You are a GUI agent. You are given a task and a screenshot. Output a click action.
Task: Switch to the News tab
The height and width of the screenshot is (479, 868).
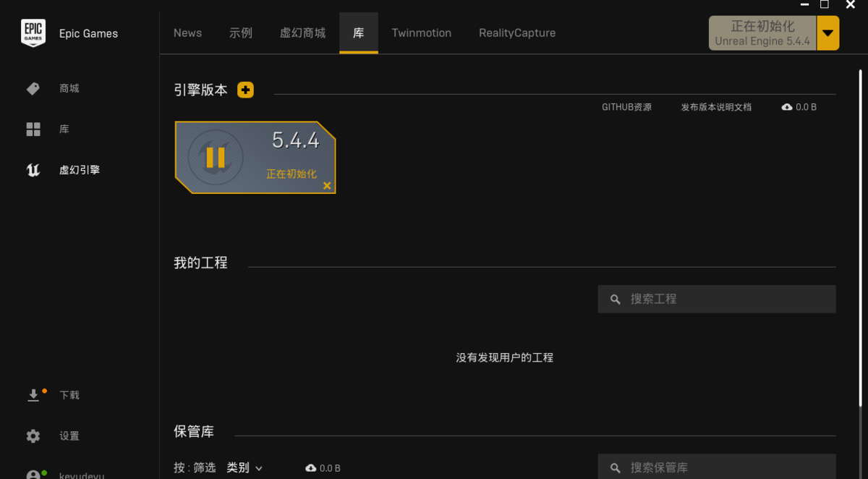tap(187, 33)
